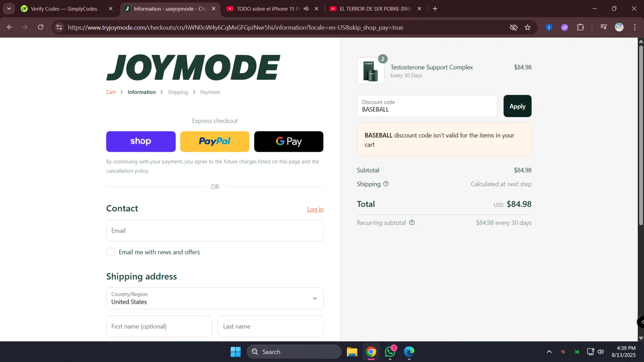Open the purple round extension icon
The height and width of the screenshot is (362, 644).
(565, 27)
